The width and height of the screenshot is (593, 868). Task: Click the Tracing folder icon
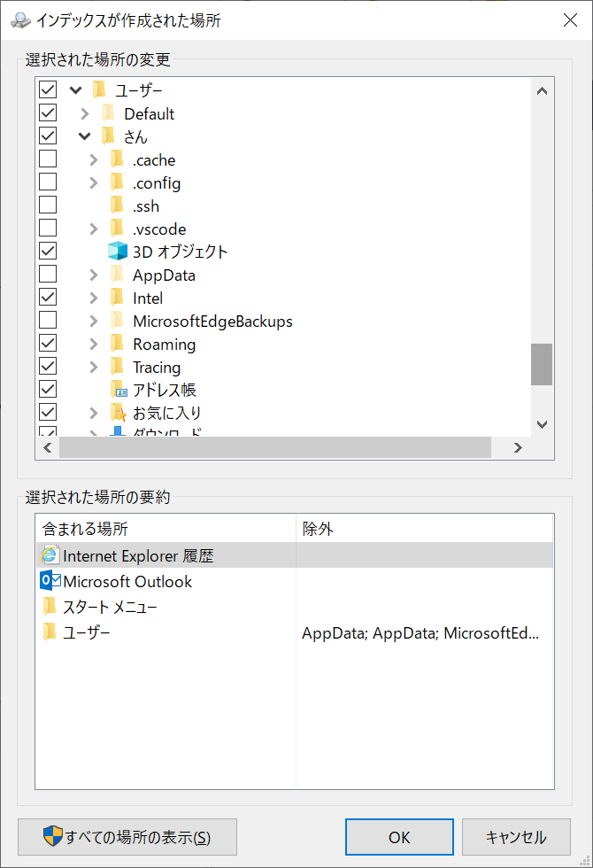[117, 367]
